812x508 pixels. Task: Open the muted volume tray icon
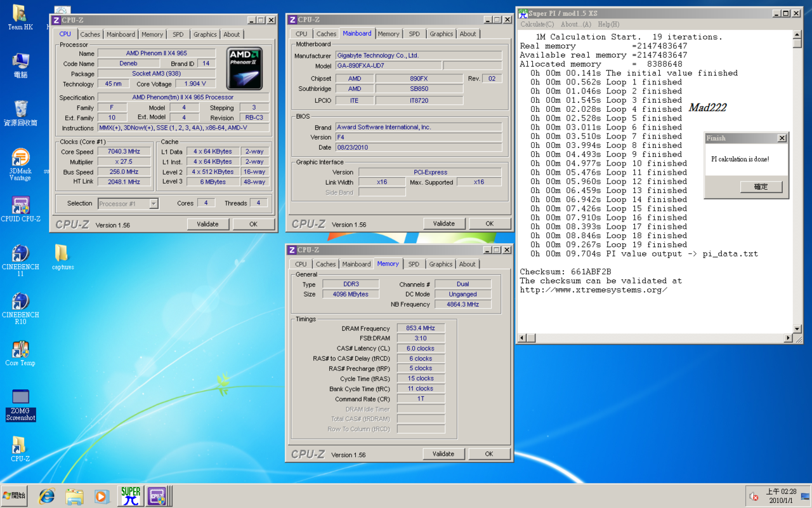(754, 496)
